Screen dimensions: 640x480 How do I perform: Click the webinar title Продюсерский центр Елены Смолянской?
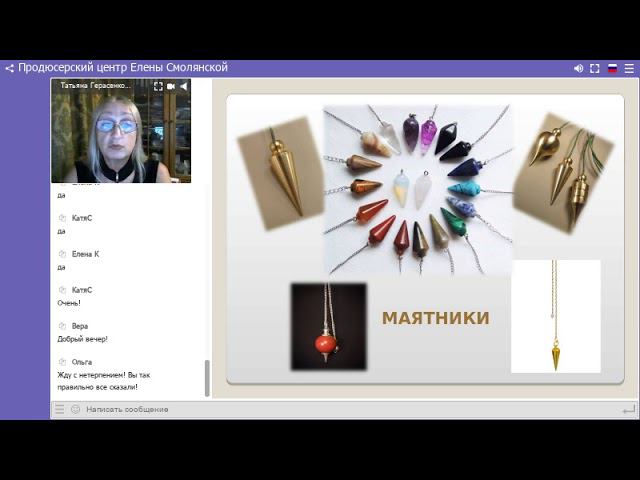(x=123, y=67)
